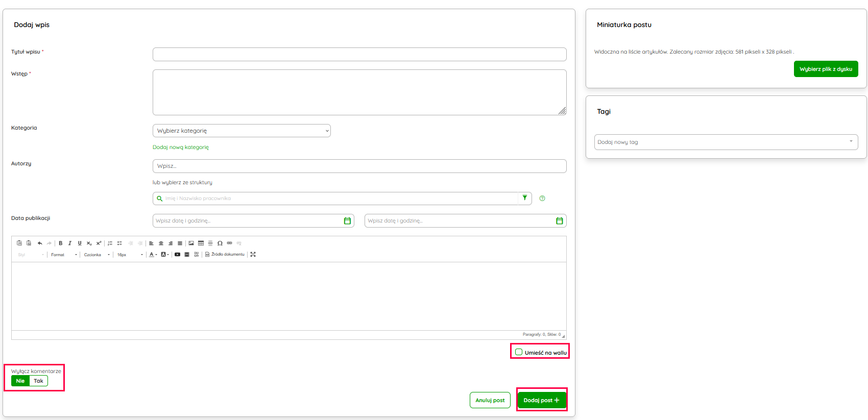Click 'Dodaj nową kategorię' link
This screenshot has width=868, height=420.
(x=181, y=147)
